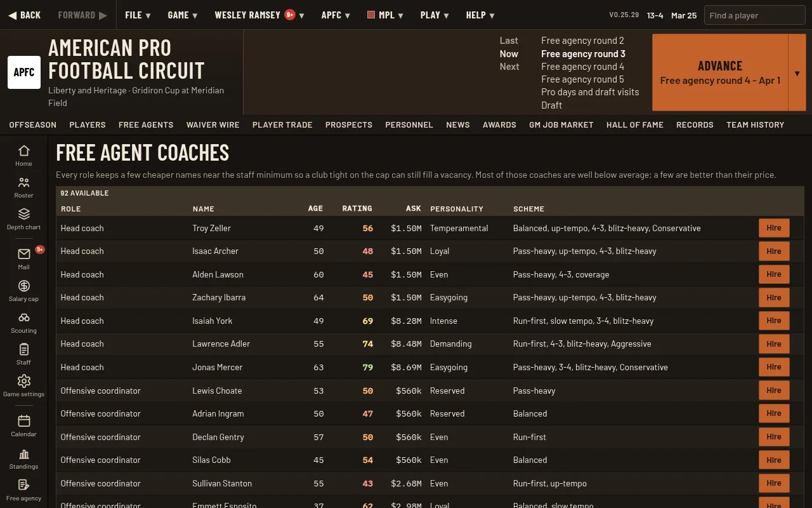Select the name Sullivan Stanton
The image size is (812, 508).
click(x=222, y=483)
